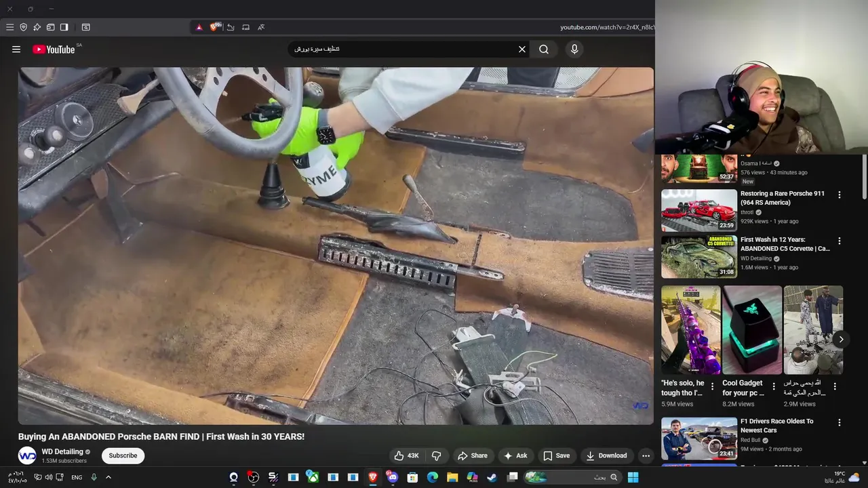Toggle the microphone tray indicator
Viewport: 868px width, 488px height.
click(x=94, y=477)
